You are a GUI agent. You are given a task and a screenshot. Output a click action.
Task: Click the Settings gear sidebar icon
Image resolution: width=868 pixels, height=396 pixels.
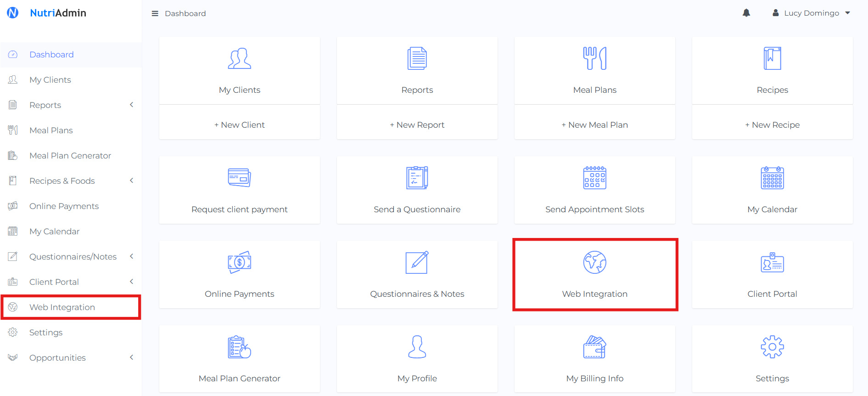(x=13, y=333)
